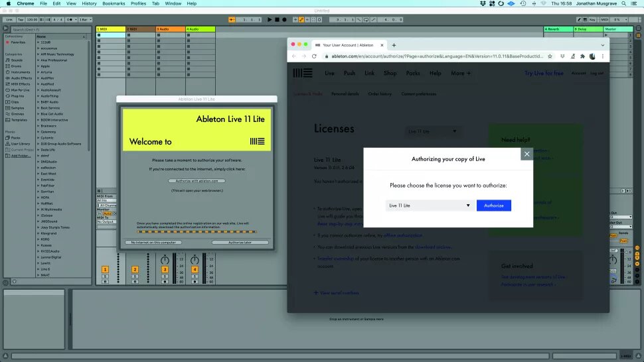The width and height of the screenshot is (644, 362).
Task: Click the Ableton logo on the website
Action: [x=304, y=73]
